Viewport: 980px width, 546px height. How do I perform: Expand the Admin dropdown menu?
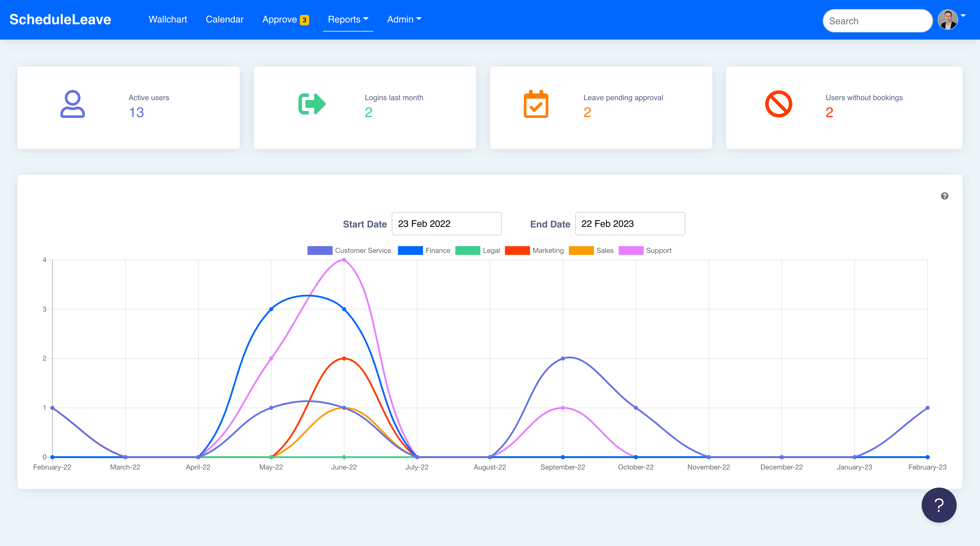[x=404, y=20]
